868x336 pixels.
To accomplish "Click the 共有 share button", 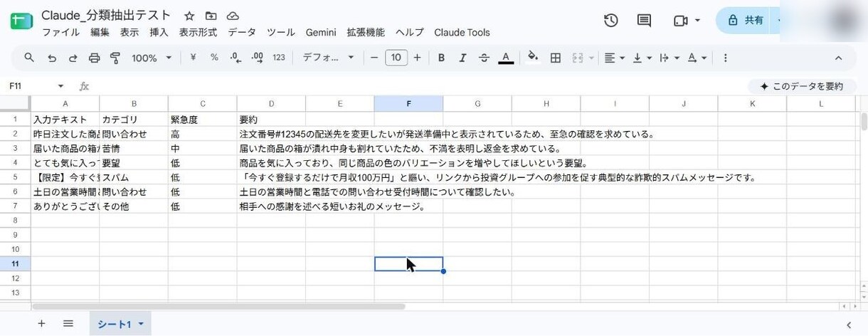I will click(745, 21).
